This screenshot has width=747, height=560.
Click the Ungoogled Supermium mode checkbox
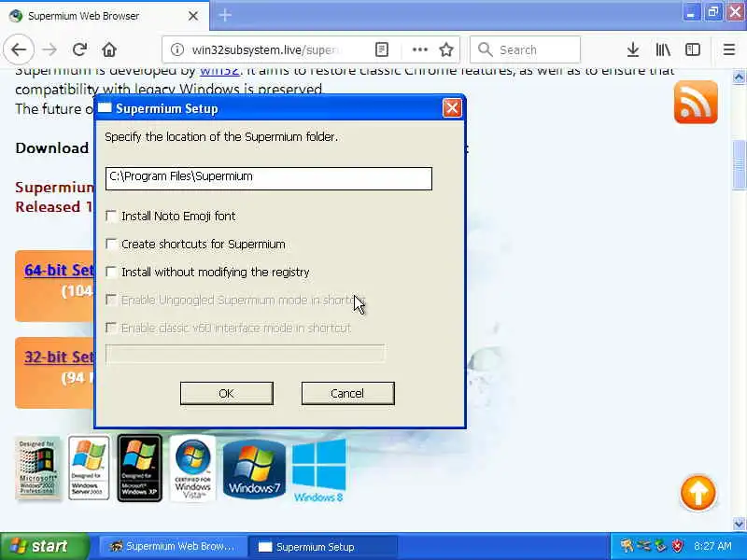coord(111,300)
